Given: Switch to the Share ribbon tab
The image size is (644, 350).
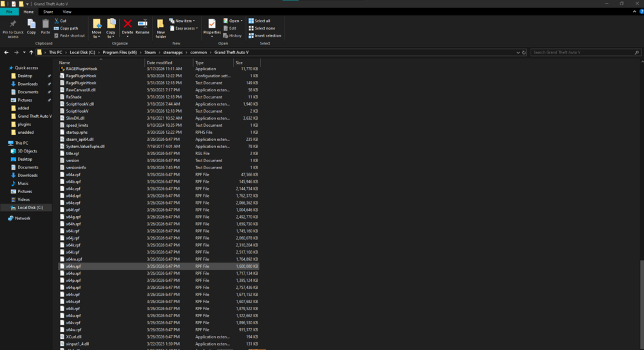Looking at the screenshot, I should [x=48, y=12].
